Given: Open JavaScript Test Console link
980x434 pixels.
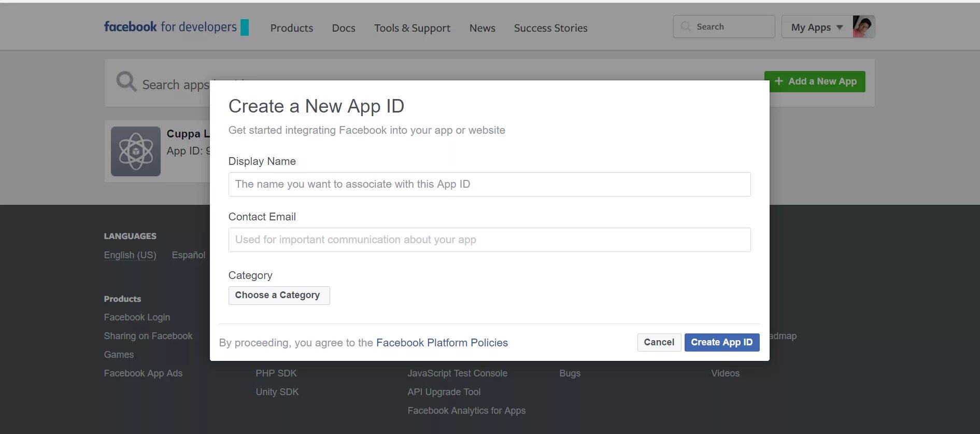Looking at the screenshot, I should click(x=458, y=373).
